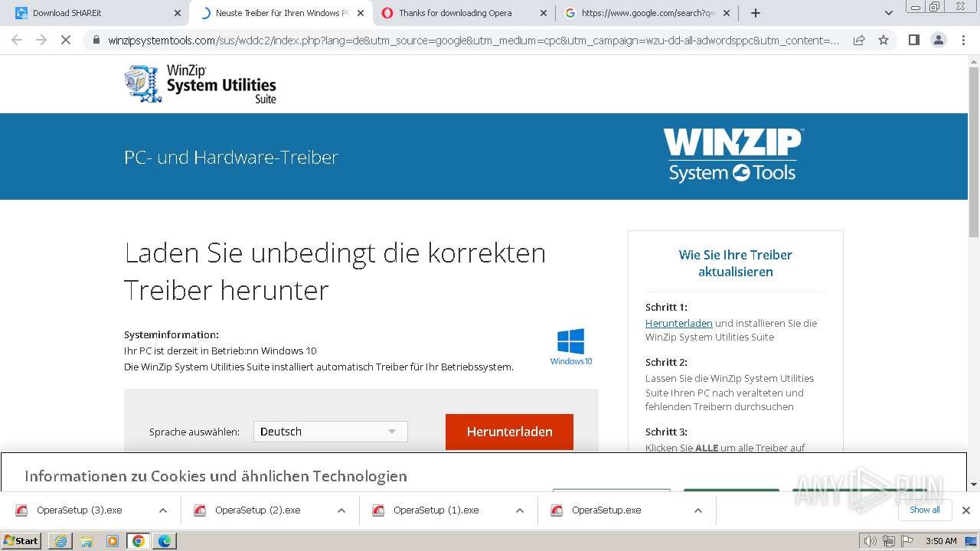Bookmark this page with star icon
This screenshot has width=980, height=551.
[x=884, y=40]
